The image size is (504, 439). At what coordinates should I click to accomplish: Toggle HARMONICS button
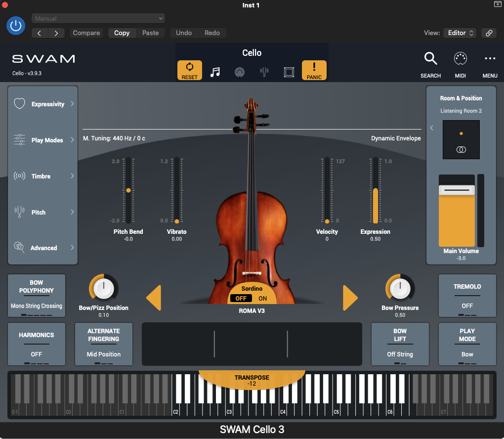point(37,344)
